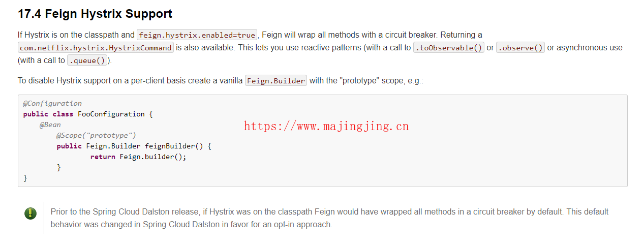
Task: Click the @Bean annotation in code
Action: [x=50, y=125]
